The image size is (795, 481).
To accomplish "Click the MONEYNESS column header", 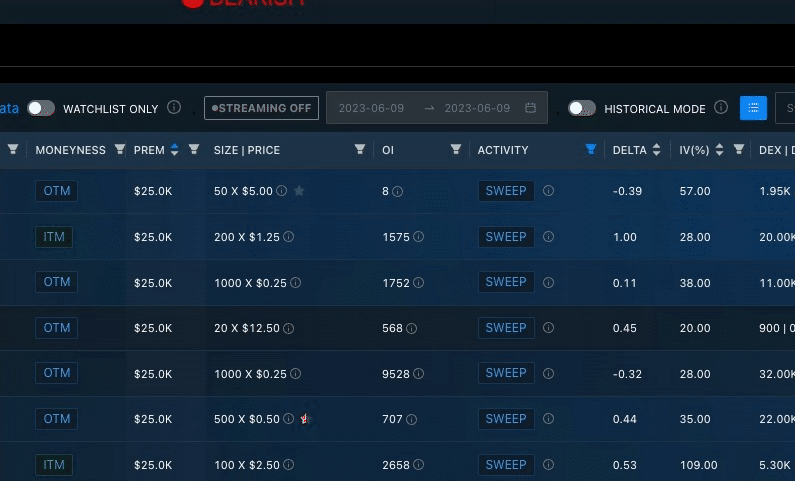I will coord(70,150).
